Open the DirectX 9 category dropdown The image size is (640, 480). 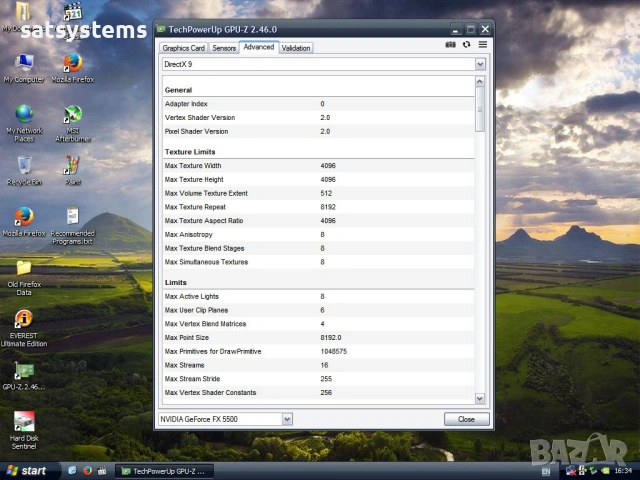(x=324, y=64)
